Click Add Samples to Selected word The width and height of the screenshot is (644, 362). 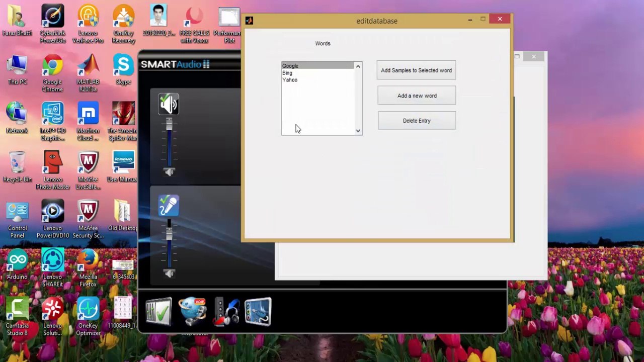[x=416, y=70]
